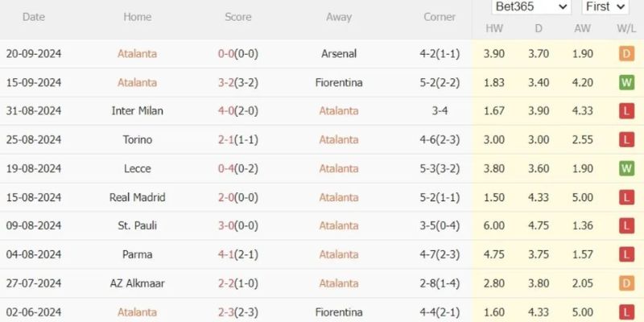Open the Bet365 bookmaker dropdown
The image size is (644, 322).
(x=530, y=7)
